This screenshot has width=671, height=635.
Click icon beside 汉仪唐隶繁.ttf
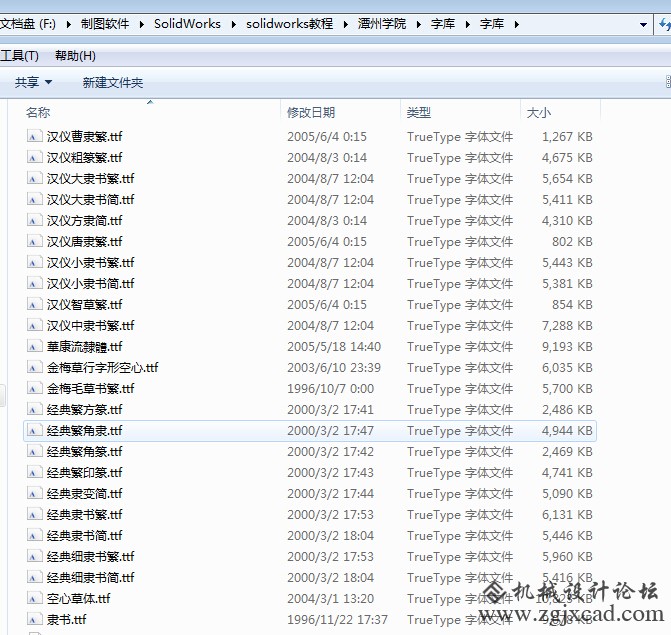35,241
